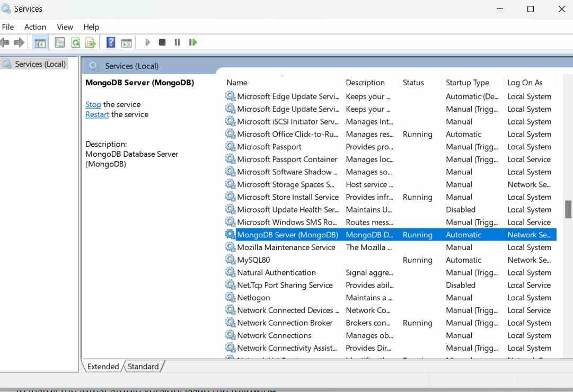573x392 pixels.
Task: Select the Microsoft Windows SMS Router service name
Action: coord(287,222)
